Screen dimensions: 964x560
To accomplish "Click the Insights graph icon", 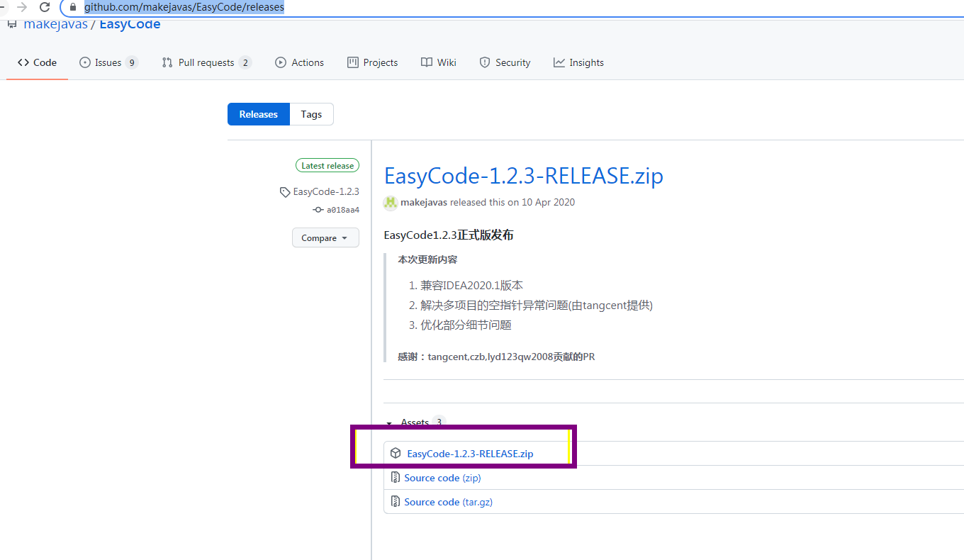I will coord(558,62).
